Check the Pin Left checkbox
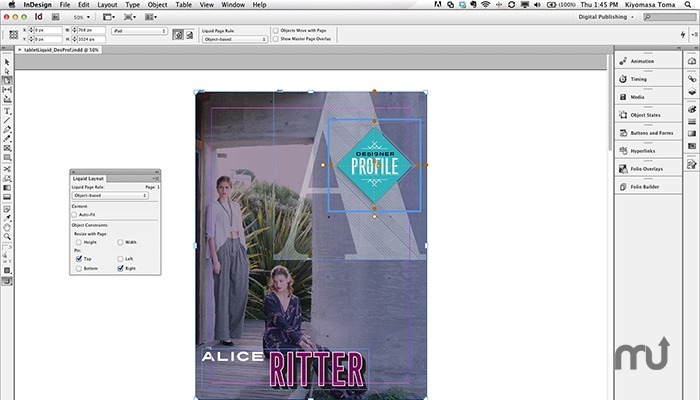 pos(120,259)
